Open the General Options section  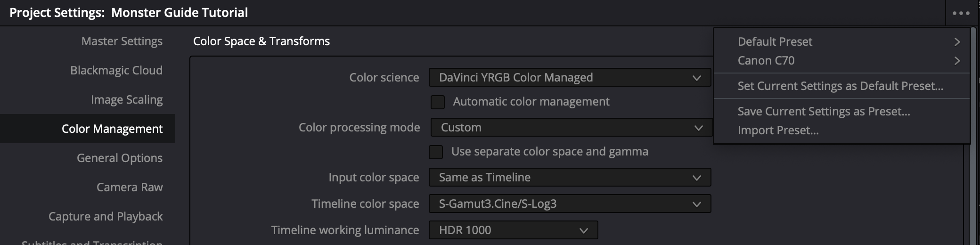pyautogui.click(x=119, y=158)
